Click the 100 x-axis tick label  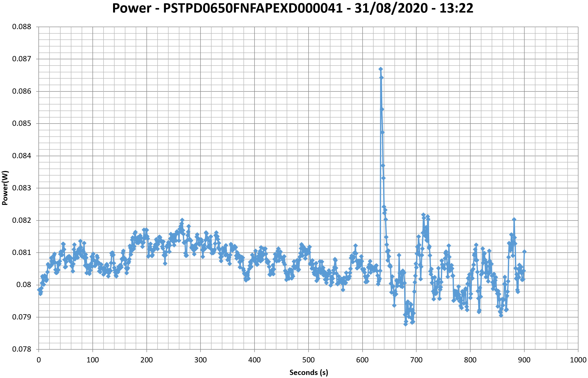click(x=93, y=360)
